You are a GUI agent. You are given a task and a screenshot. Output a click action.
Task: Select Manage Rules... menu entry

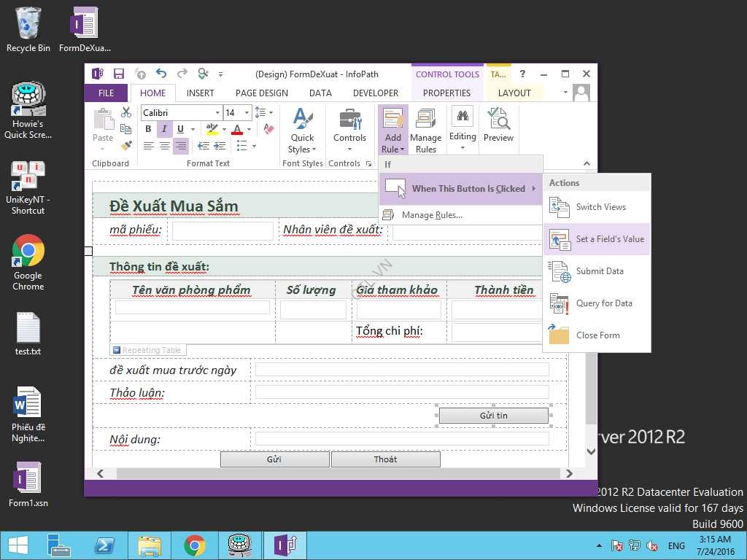click(x=432, y=215)
